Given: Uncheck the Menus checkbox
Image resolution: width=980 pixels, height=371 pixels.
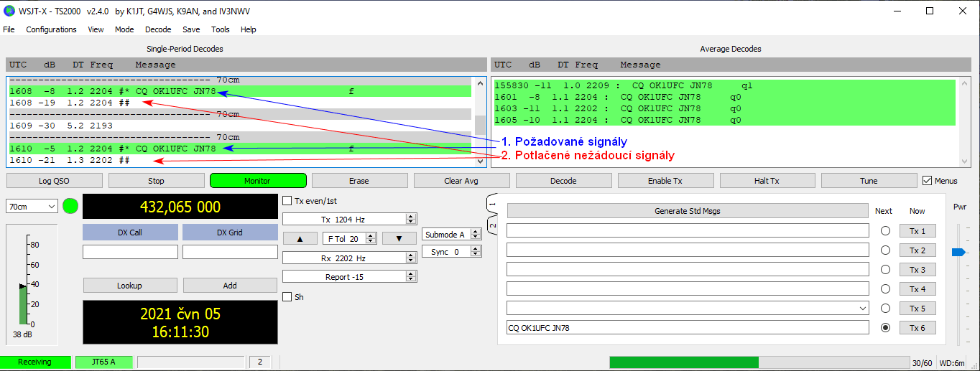Looking at the screenshot, I should point(927,181).
